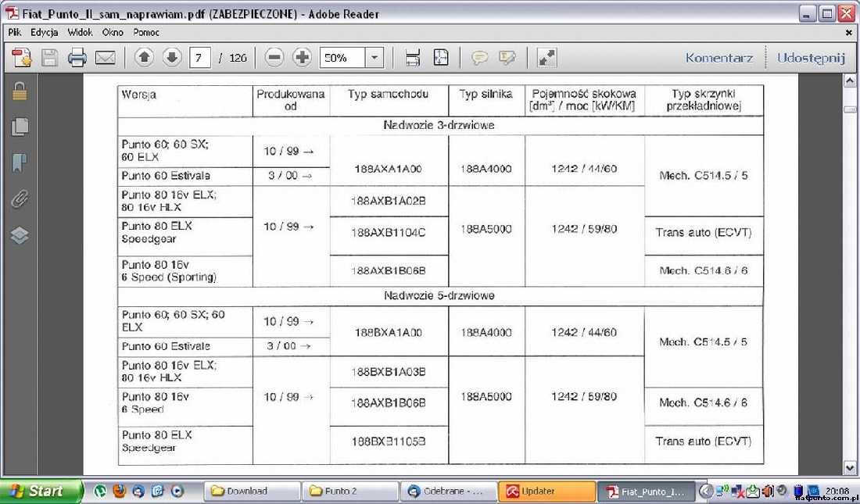Click the car type code "188BXB1105B"
This screenshot has width=860, height=504.
[x=389, y=441]
